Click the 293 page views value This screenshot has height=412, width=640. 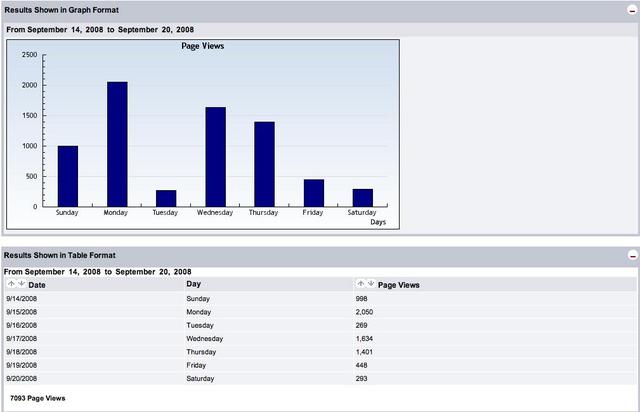click(362, 379)
